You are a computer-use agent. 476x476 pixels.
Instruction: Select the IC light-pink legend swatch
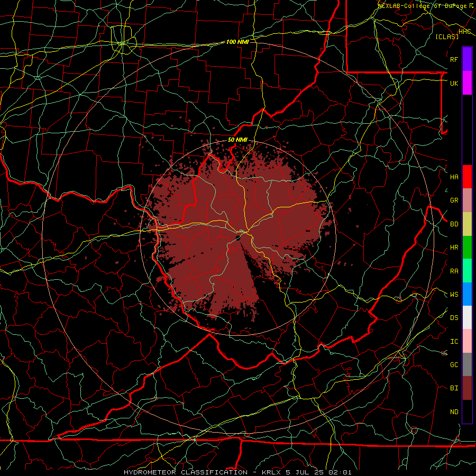pos(467,341)
